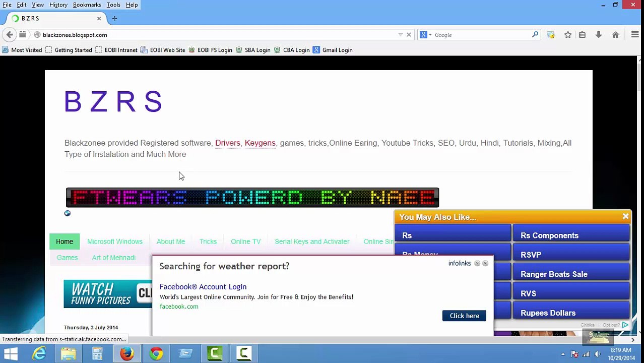Open the Online TV nav tab

click(246, 241)
